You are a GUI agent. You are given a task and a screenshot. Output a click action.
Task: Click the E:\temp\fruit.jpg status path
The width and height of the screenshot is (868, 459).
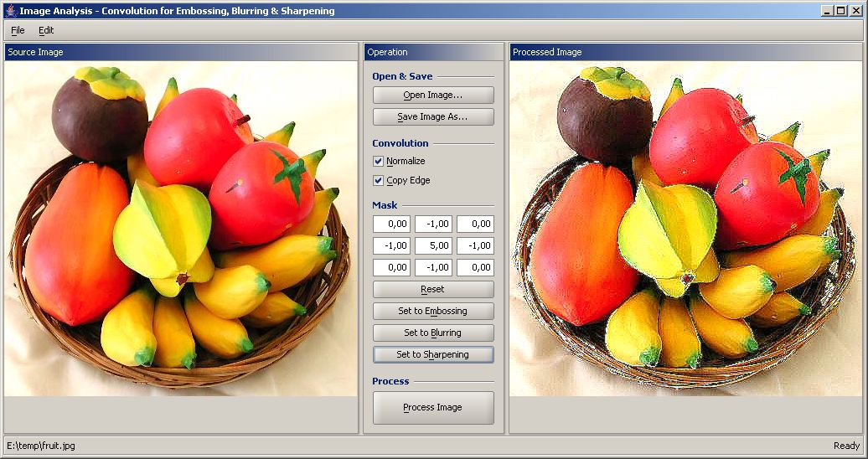(41, 446)
